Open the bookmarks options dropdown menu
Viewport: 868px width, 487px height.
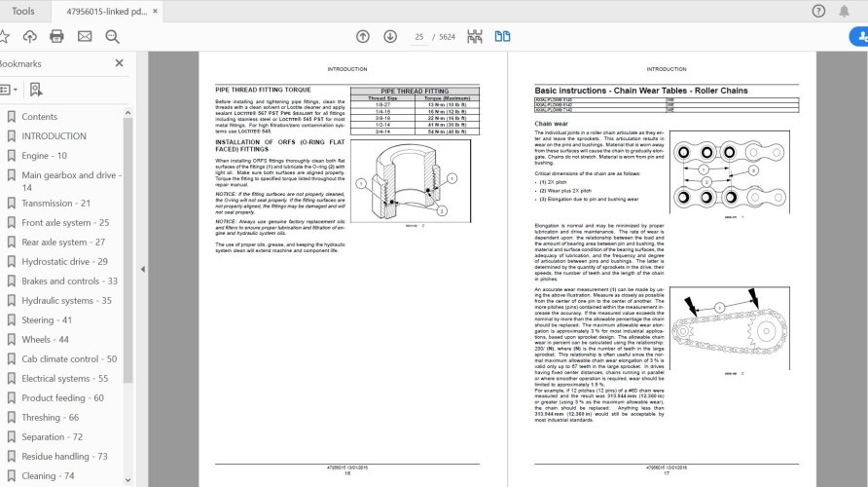click(9, 90)
